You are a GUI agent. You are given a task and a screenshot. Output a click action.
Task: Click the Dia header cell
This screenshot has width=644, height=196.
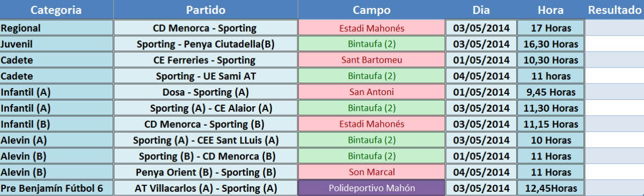pyautogui.click(x=481, y=10)
